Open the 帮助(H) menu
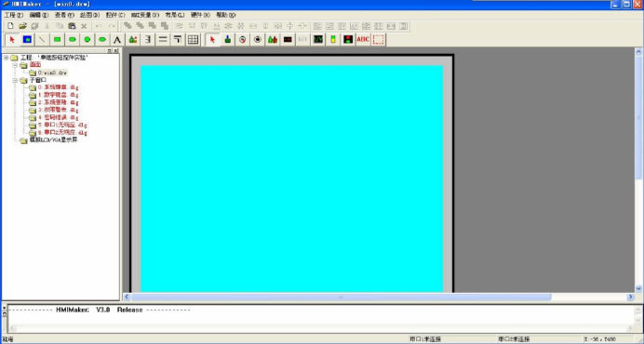 pyautogui.click(x=226, y=15)
